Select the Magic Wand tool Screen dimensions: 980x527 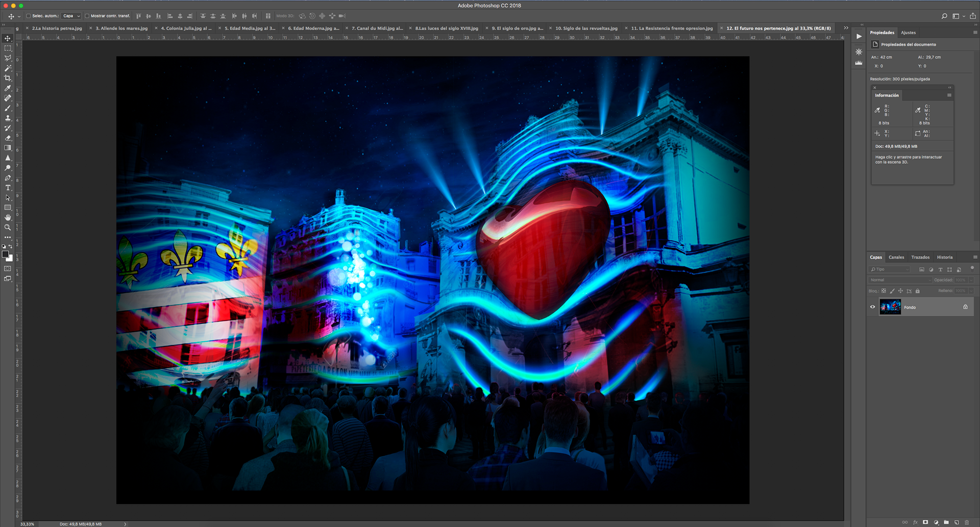[x=8, y=68]
